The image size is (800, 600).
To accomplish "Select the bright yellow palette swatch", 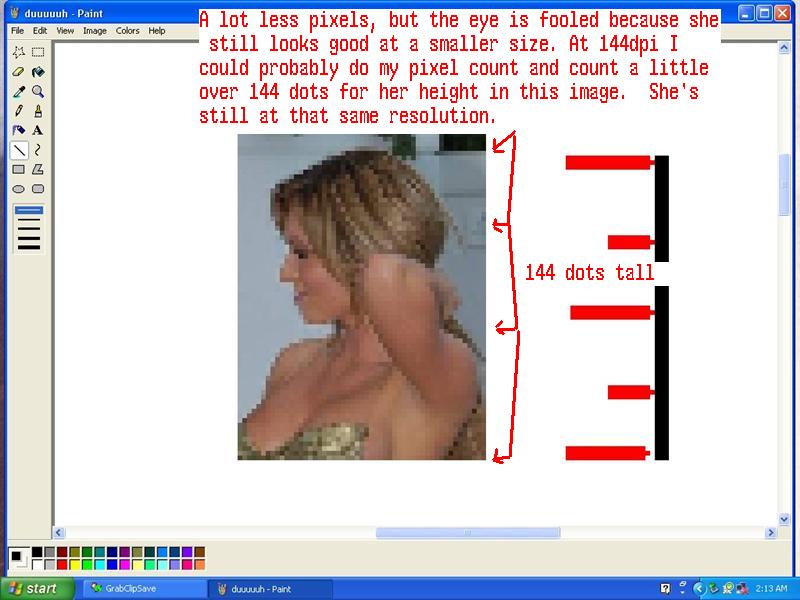I will pyautogui.click(x=74, y=564).
